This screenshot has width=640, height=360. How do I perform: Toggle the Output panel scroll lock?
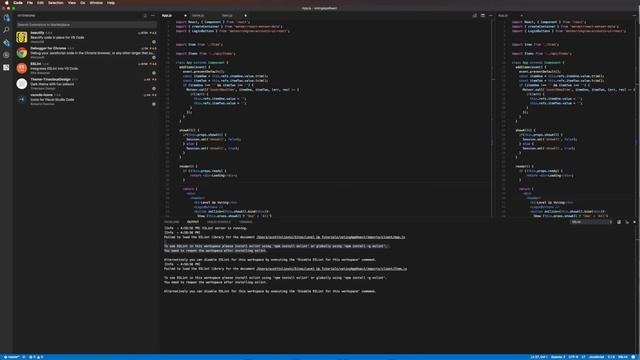(x=627, y=222)
